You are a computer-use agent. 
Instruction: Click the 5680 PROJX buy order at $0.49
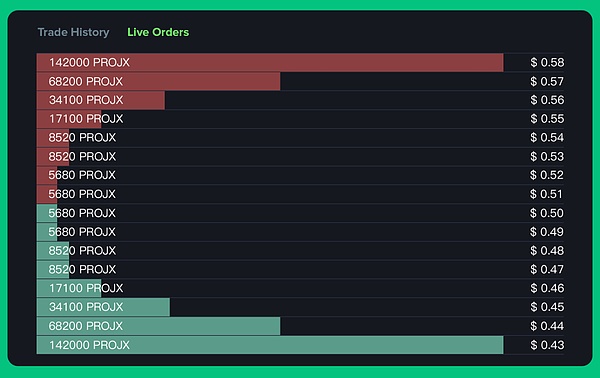pos(300,231)
